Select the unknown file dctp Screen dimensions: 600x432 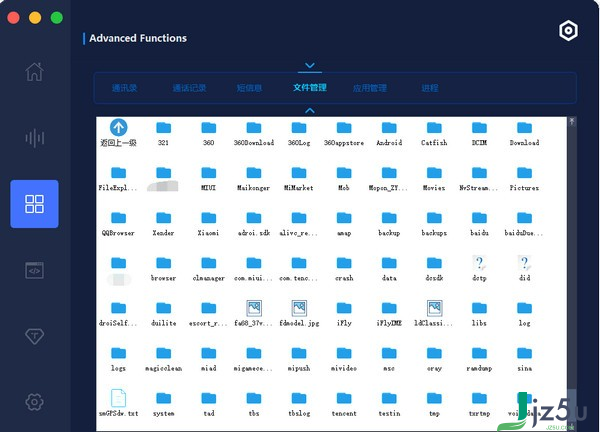(479, 268)
